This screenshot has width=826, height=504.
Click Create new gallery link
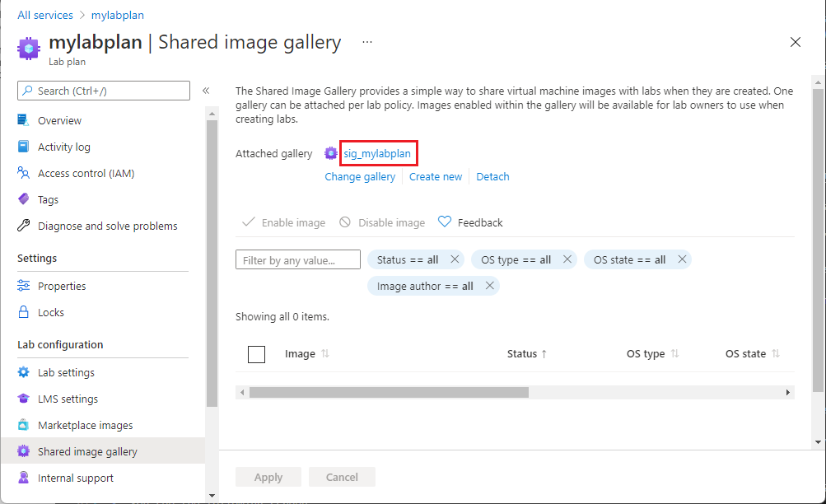coord(436,176)
